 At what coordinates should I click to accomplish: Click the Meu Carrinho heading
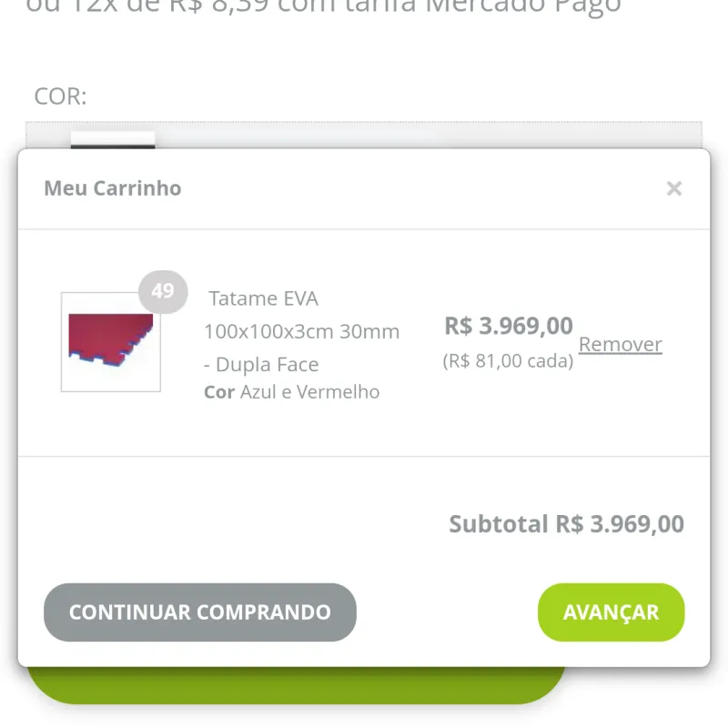click(x=112, y=188)
